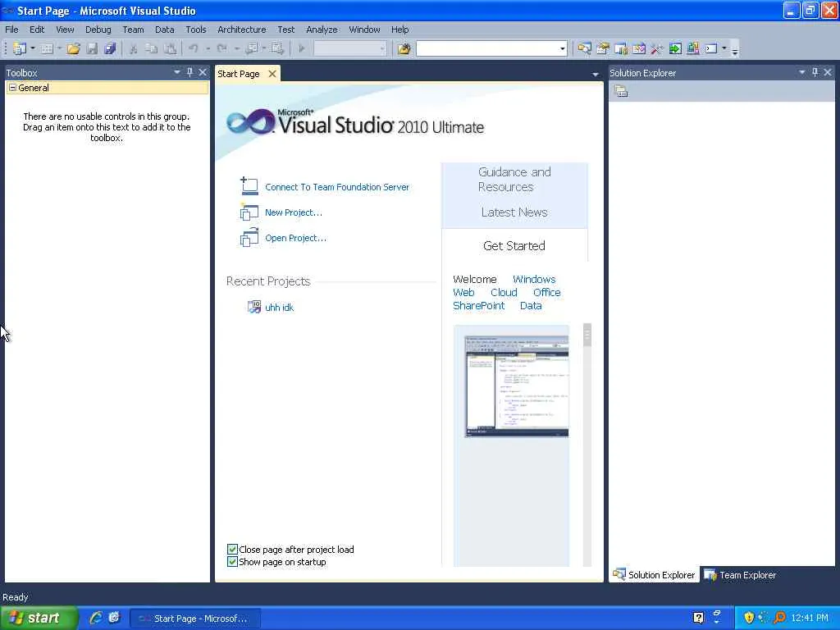
Task: Click the Cut scissors icon
Action: 134,48
